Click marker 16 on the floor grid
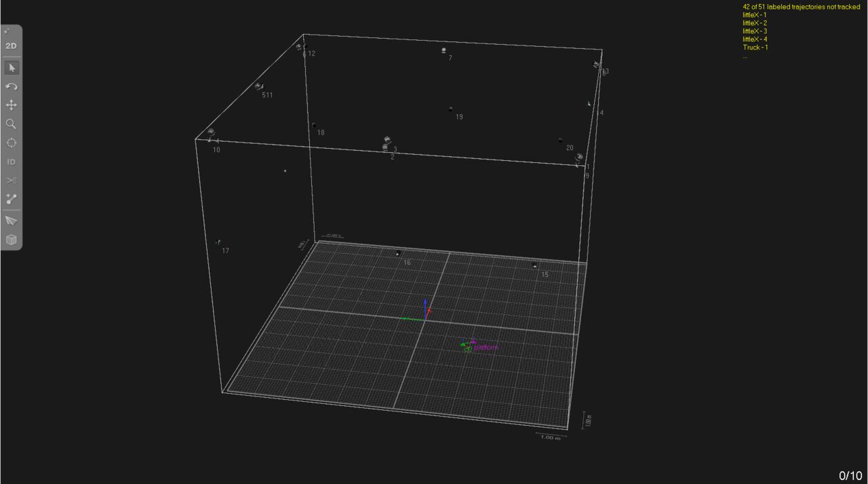 coord(399,253)
